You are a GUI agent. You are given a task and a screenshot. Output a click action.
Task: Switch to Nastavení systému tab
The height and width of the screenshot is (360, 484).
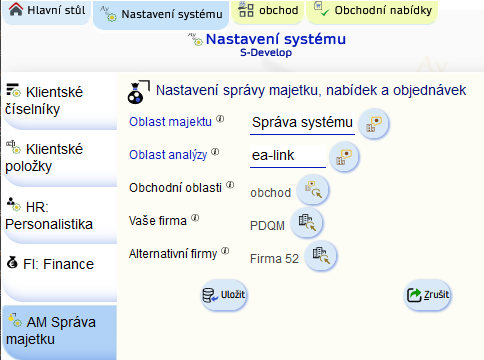point(161,14)
